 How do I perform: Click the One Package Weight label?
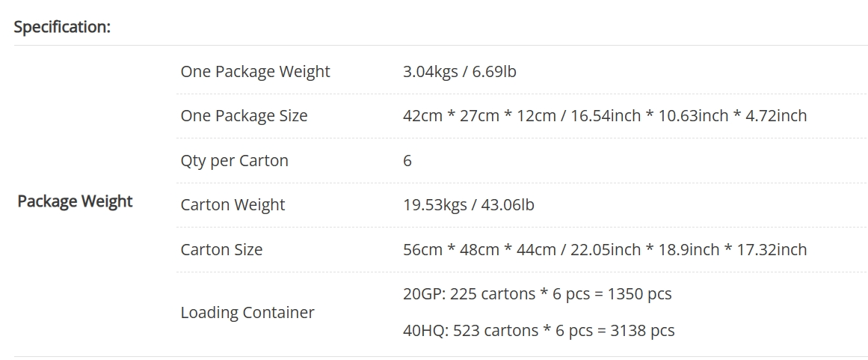coord(255,72)
